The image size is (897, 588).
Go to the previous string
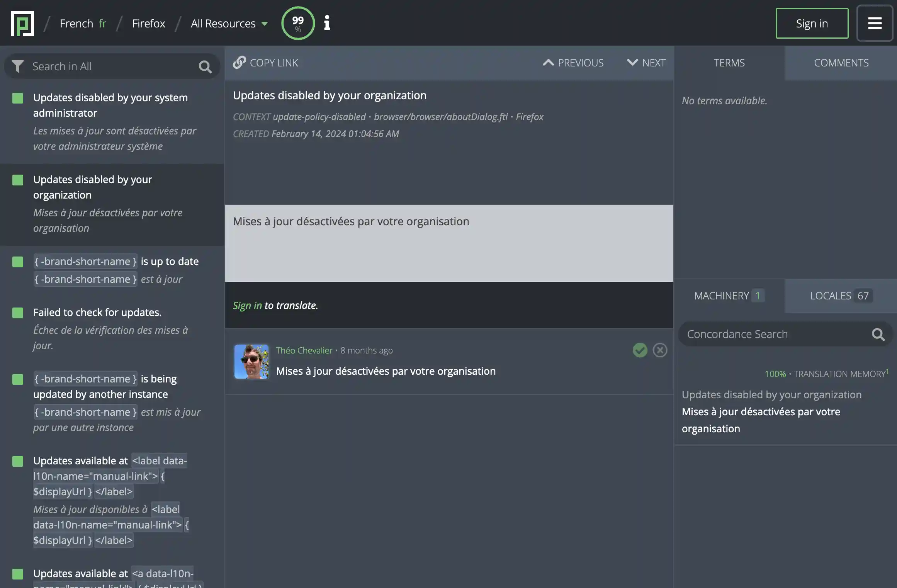click(573, 63)
